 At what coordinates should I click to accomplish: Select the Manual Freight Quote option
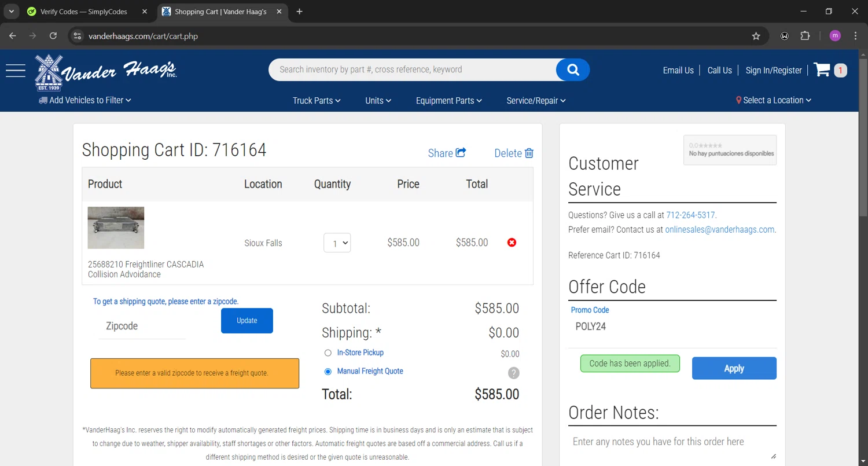(328, 372)
